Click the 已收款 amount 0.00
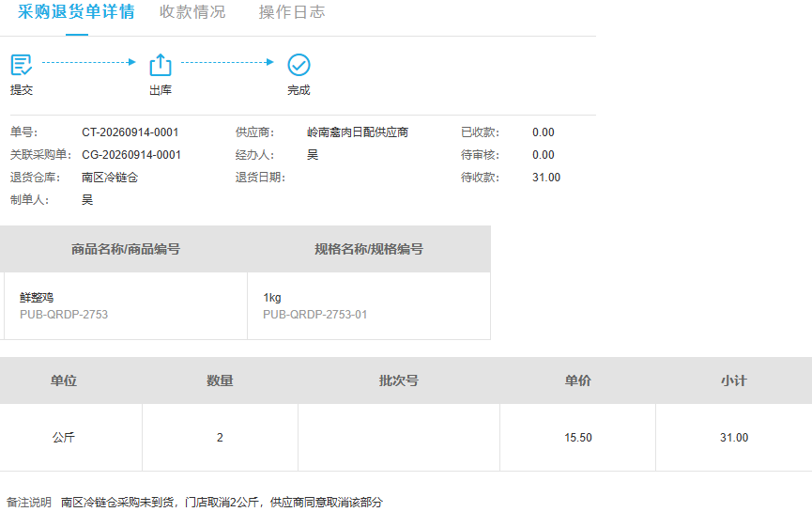Viewport: 812px width, 512px height. [544, 132]
